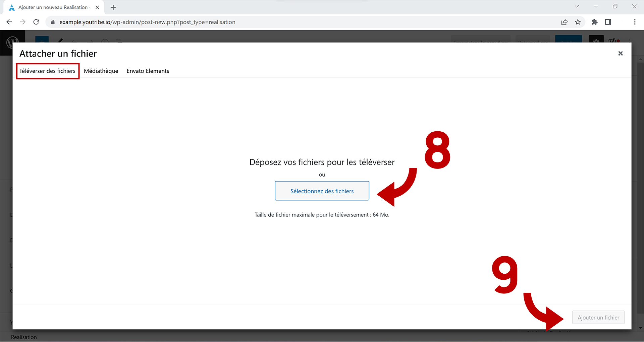
Task: Toggle the browser side panel icon
Action: 608,22
